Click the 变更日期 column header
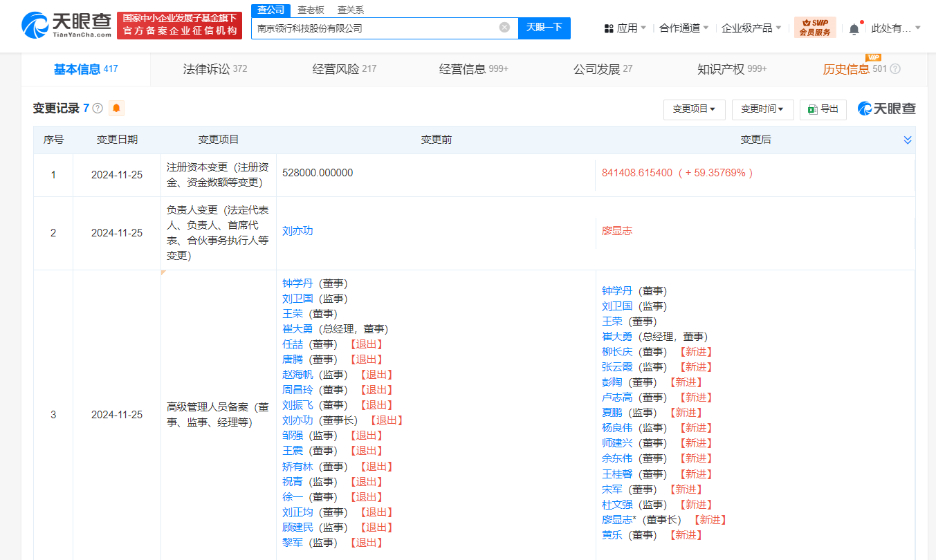 117,140
